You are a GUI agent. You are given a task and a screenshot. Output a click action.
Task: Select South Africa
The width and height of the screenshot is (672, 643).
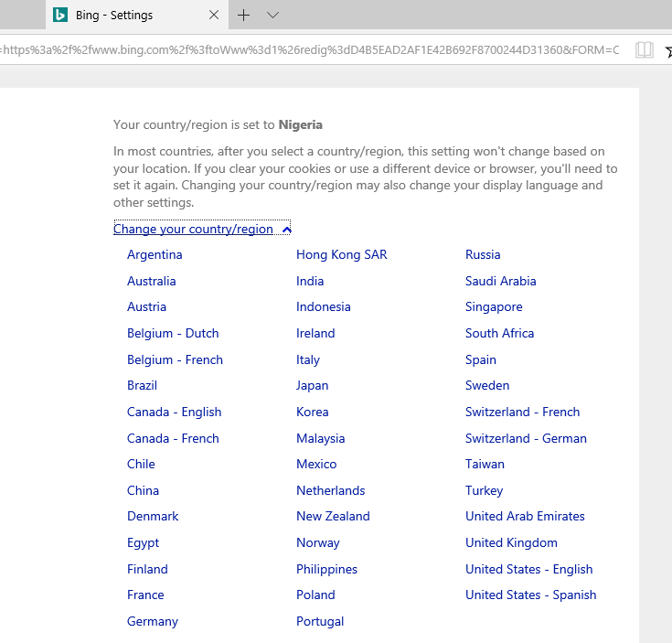[500, 334]
